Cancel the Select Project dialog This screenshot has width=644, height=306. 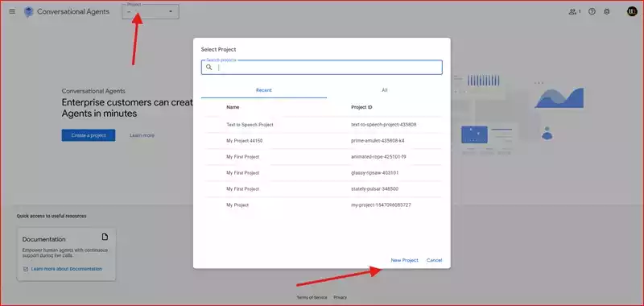(x=434, y=260)
